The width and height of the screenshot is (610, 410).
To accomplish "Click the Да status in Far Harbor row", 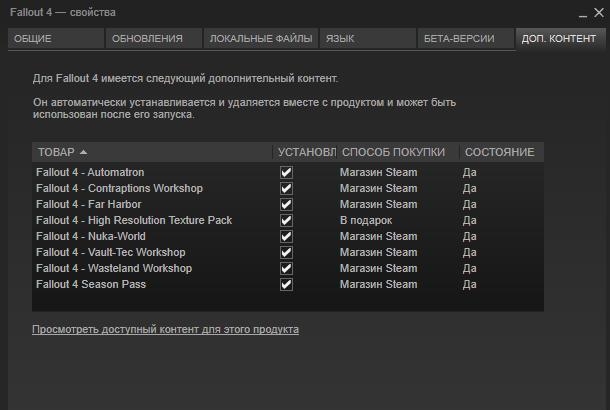I will (x=470, y=204).
